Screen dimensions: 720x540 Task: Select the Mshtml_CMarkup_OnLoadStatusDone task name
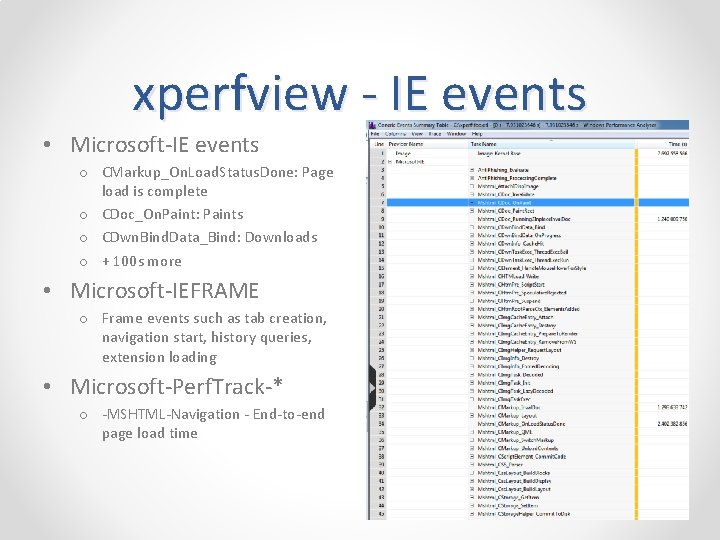[522, 424]
